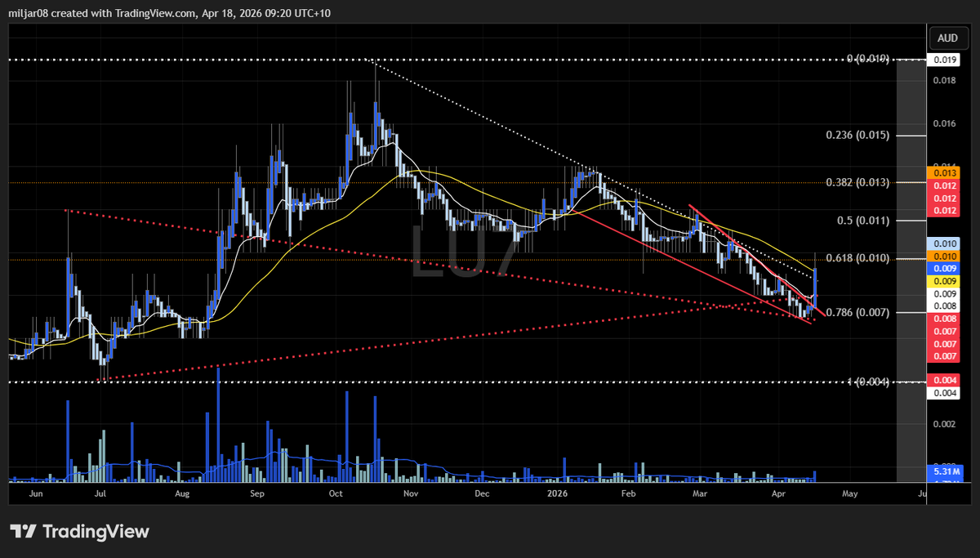This screenshot has width=980, height=558.
Task: Select the orange 0.013 price tag
Action: pos(944,173)
